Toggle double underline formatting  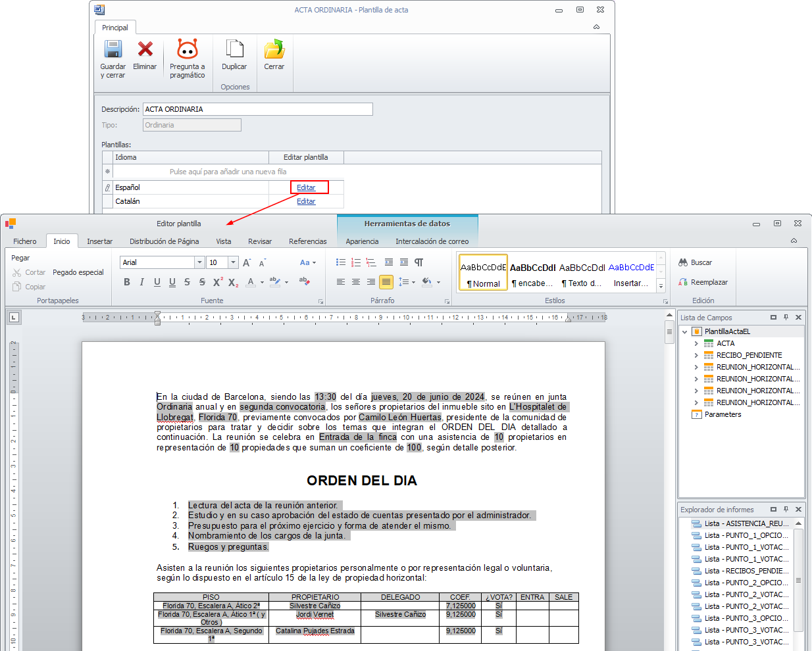(x=172, y=281)
